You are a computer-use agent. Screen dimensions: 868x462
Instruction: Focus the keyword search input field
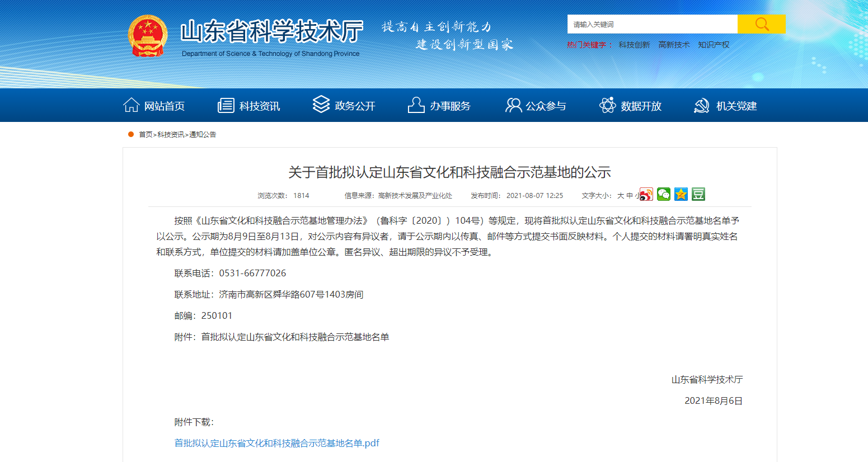652,24
